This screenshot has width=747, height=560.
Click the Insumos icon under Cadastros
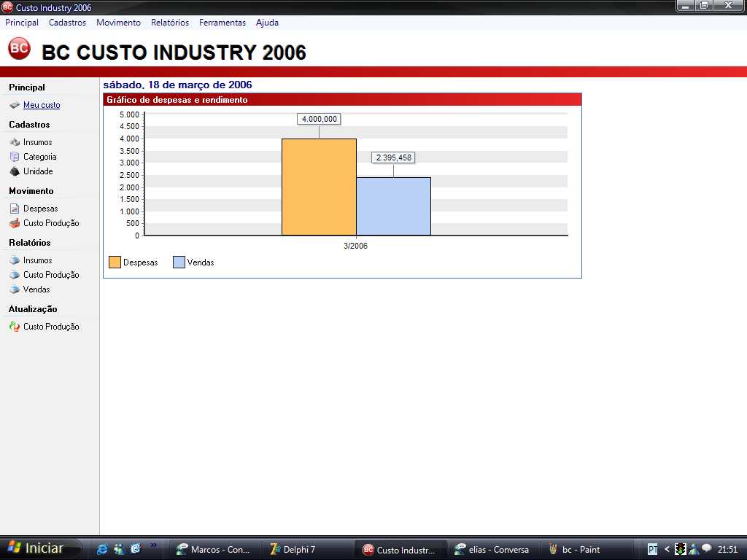point(15,142)
